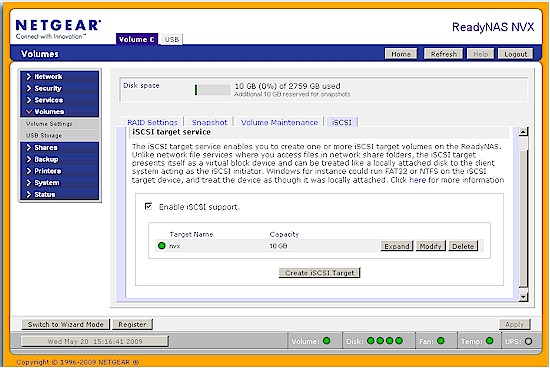Click Switch to Wizard Mode

point(66,324)
